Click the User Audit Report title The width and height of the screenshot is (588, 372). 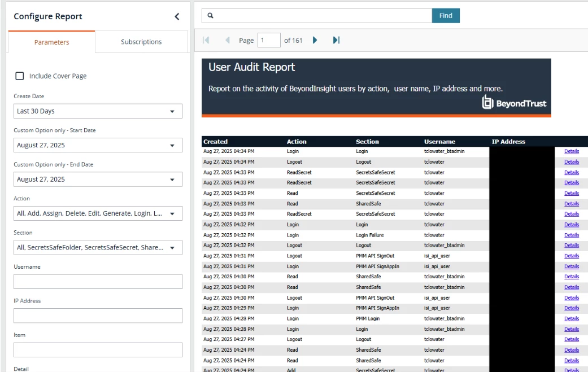point(251,67)
